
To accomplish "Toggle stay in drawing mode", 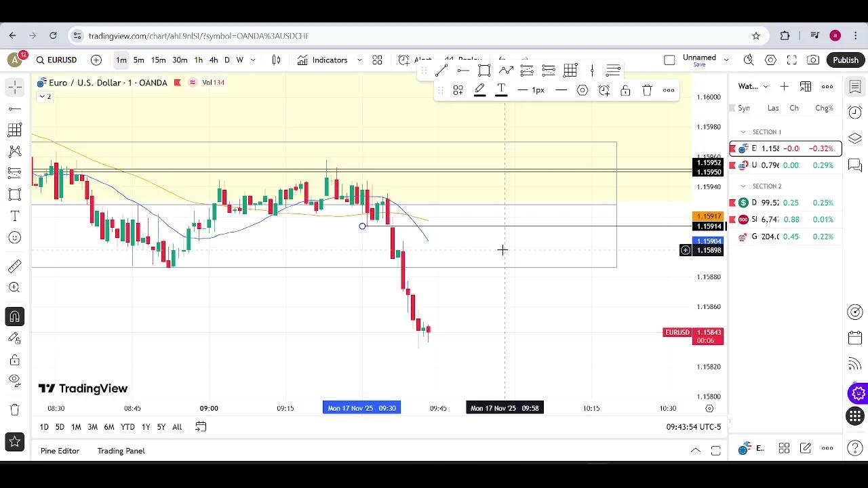I will [x=14, y=338].
